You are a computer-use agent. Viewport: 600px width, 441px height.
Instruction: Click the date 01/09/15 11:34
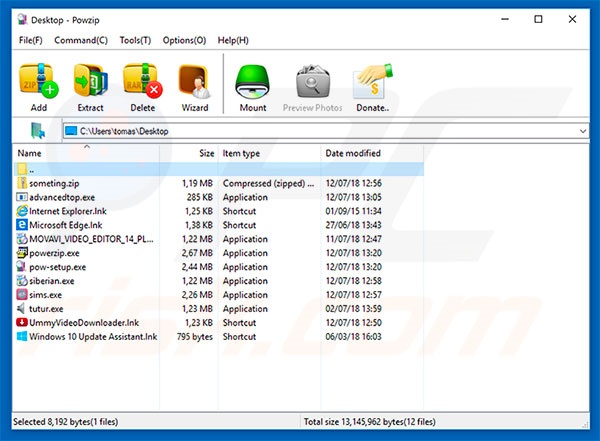point(354,211)
